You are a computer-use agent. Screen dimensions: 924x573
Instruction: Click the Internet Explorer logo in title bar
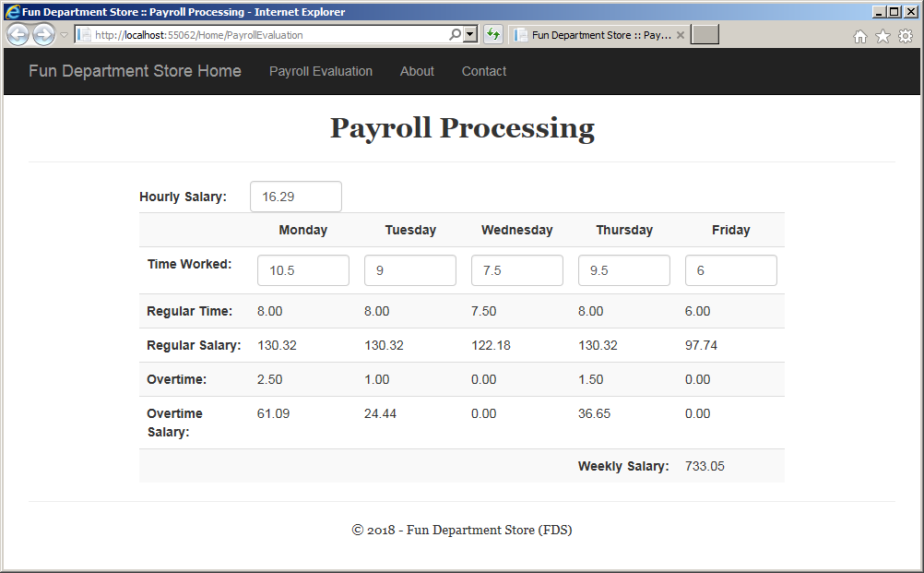click(12, 12)
